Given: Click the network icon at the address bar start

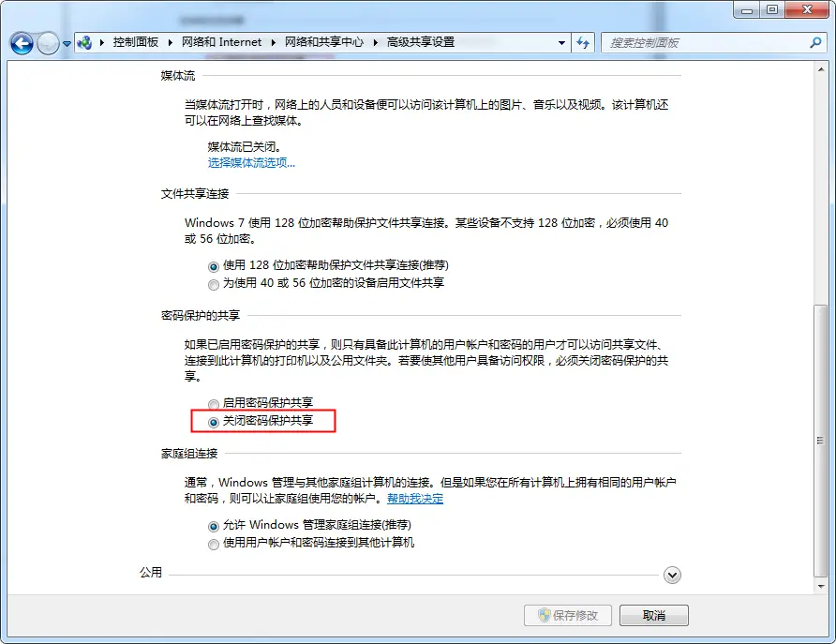Looking at the screenshot, I should 84,43.
